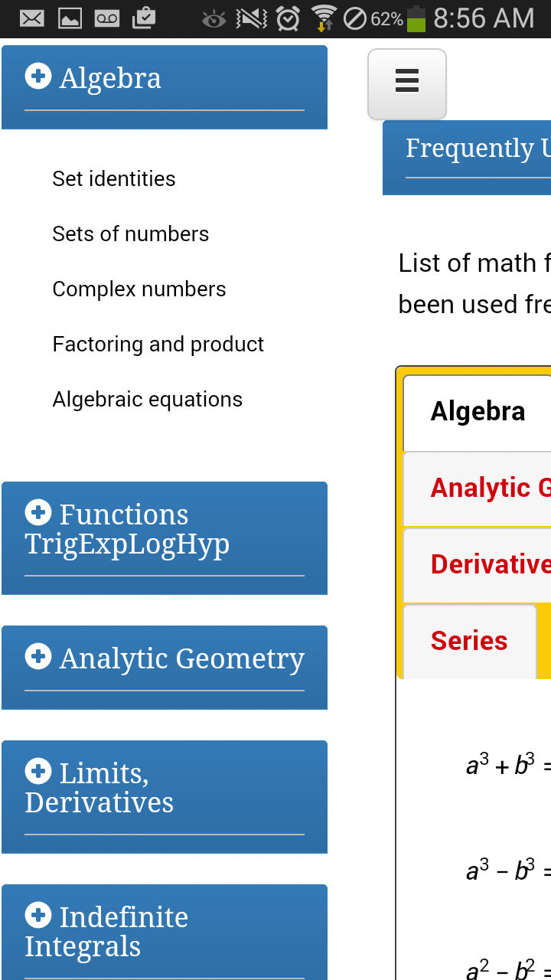
Task: Toggle the do-not-disturb status icon
Action: click(x=354, y=18)
